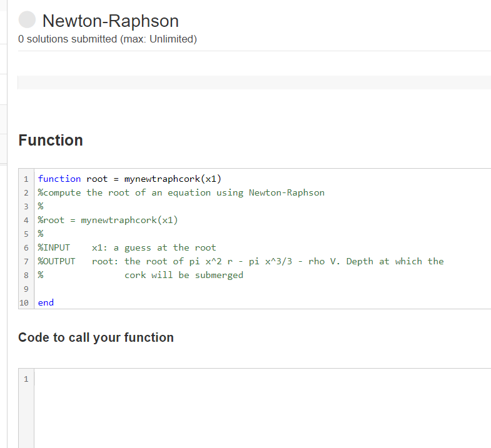This screenshot has height=448, width=491.
Task: Click the '%OUTPUT root:' comment line
Action: pos(240,262)
